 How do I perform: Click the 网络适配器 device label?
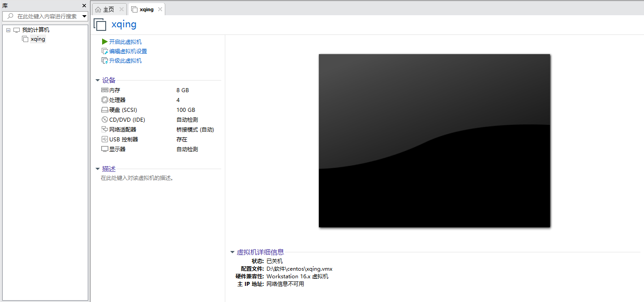123,129
